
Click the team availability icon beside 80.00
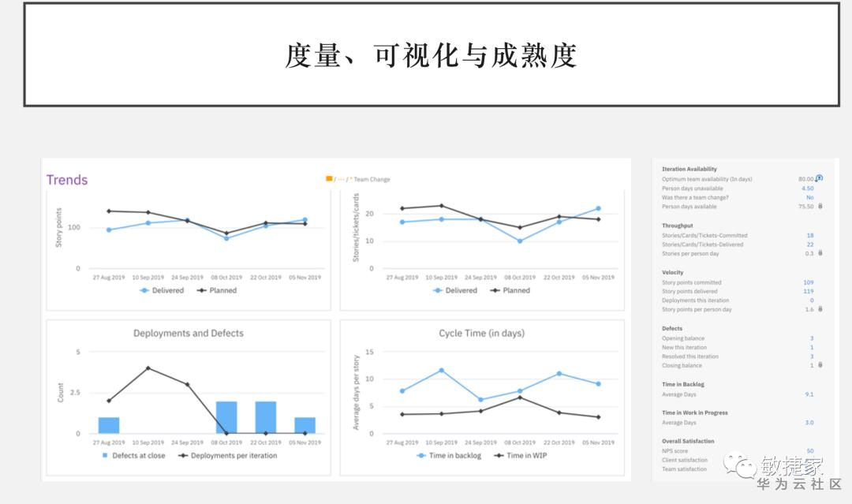(x=819, y=178)
